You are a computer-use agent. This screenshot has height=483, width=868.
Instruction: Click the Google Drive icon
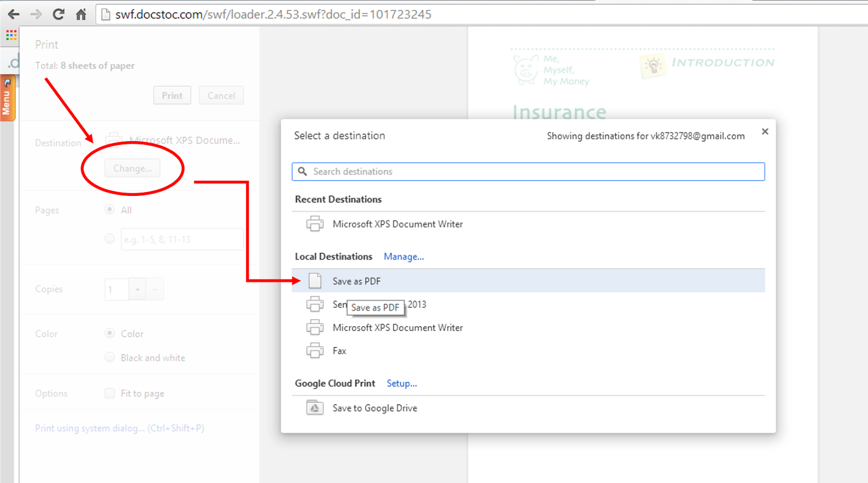[315, 408]
